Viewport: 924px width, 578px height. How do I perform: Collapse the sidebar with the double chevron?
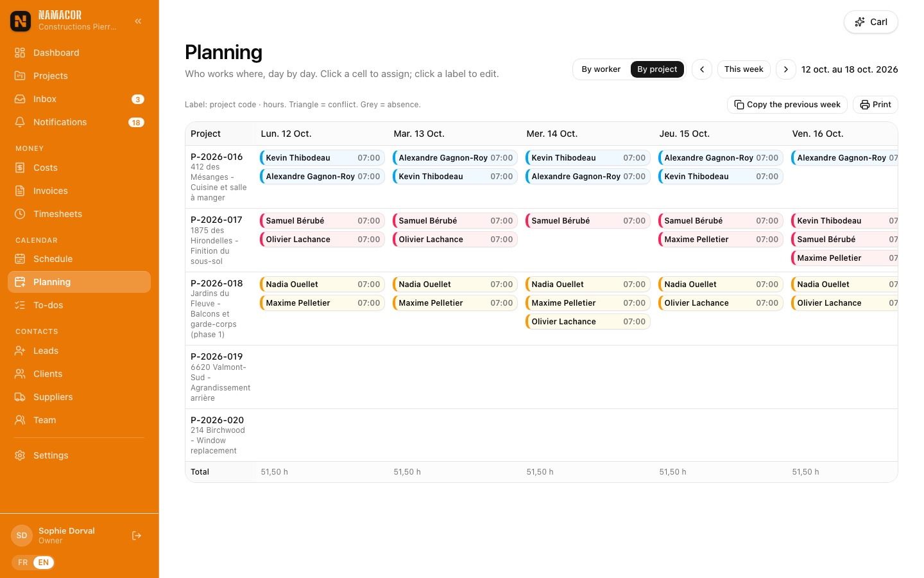[138, 21]
